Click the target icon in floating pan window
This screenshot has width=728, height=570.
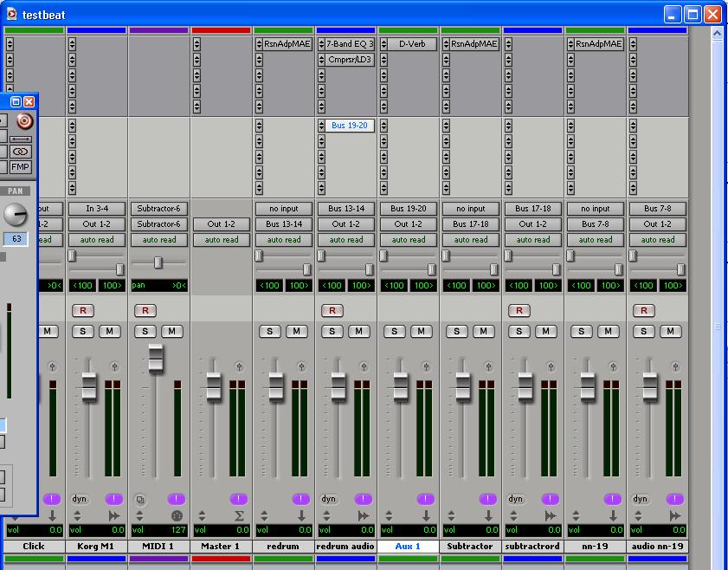click(x=24, y=121)
